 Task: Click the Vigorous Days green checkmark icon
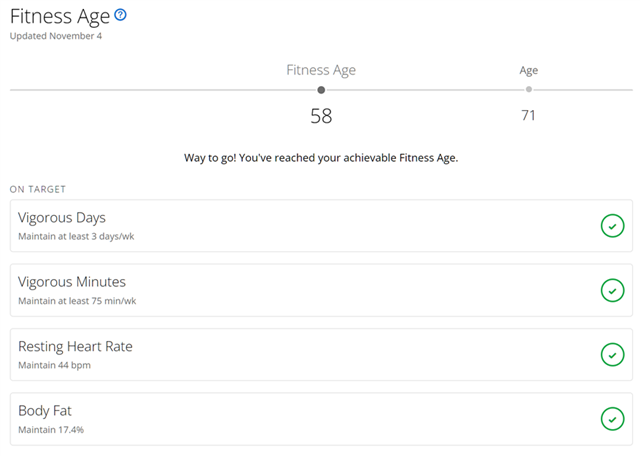click(612, 226)
